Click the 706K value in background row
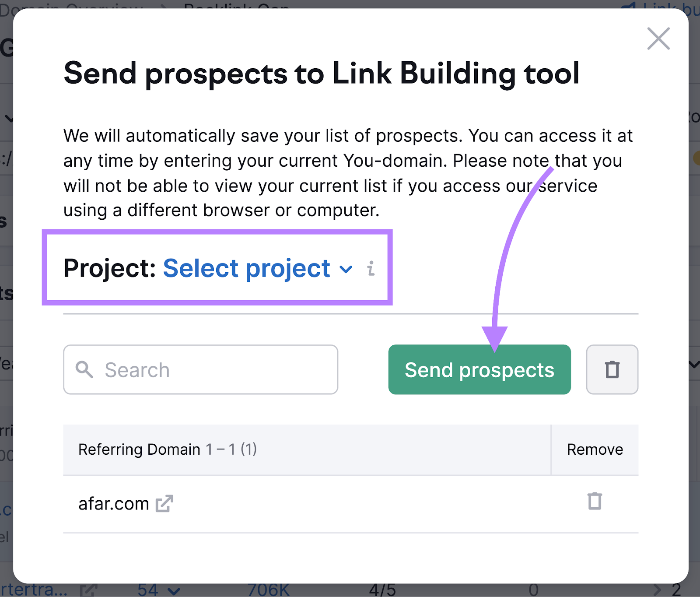The height and width of the screenshot is (597, 700). click(269, 590)
